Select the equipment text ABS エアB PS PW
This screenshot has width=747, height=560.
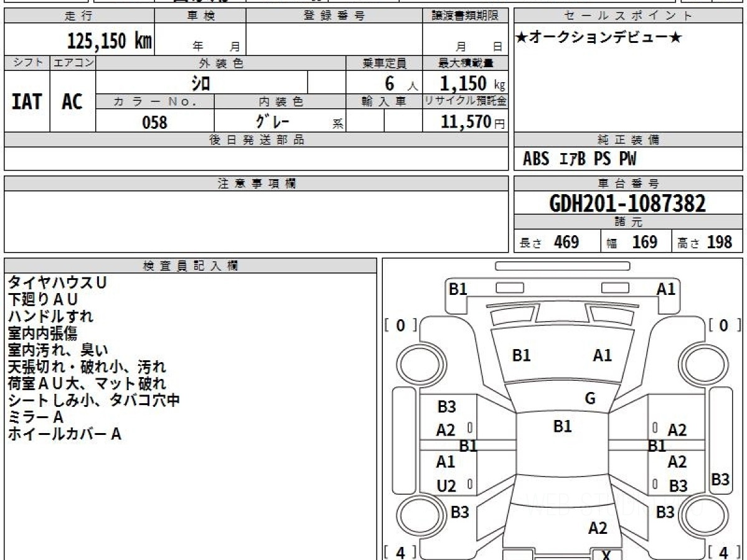coord(580,159)
